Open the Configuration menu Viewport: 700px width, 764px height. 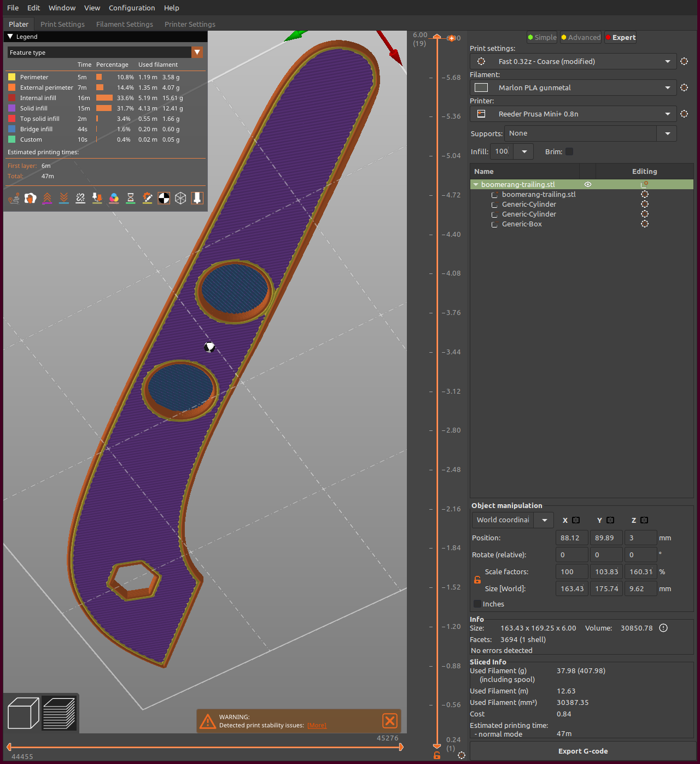pyautogui.click(x=132, y=8)
